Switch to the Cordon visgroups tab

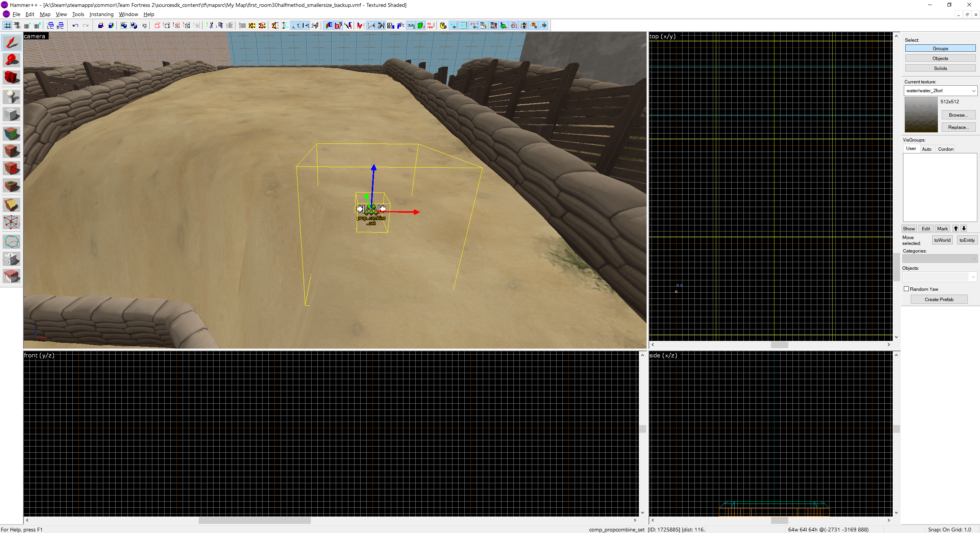[945, 149]
